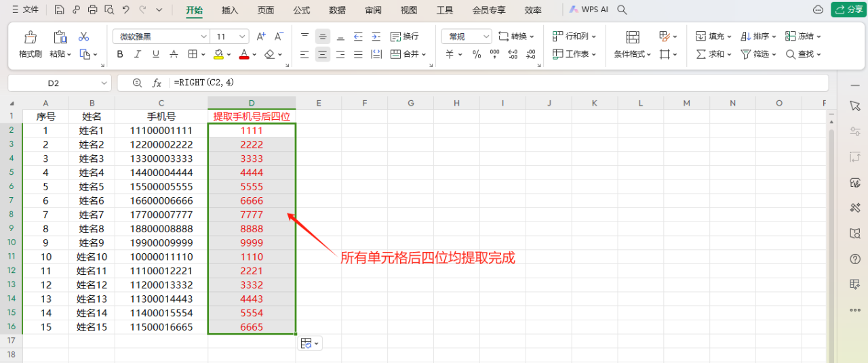Viewport: 868px width, 363px height.
Task: Click the Cut scissors icon
Action: 84,37
